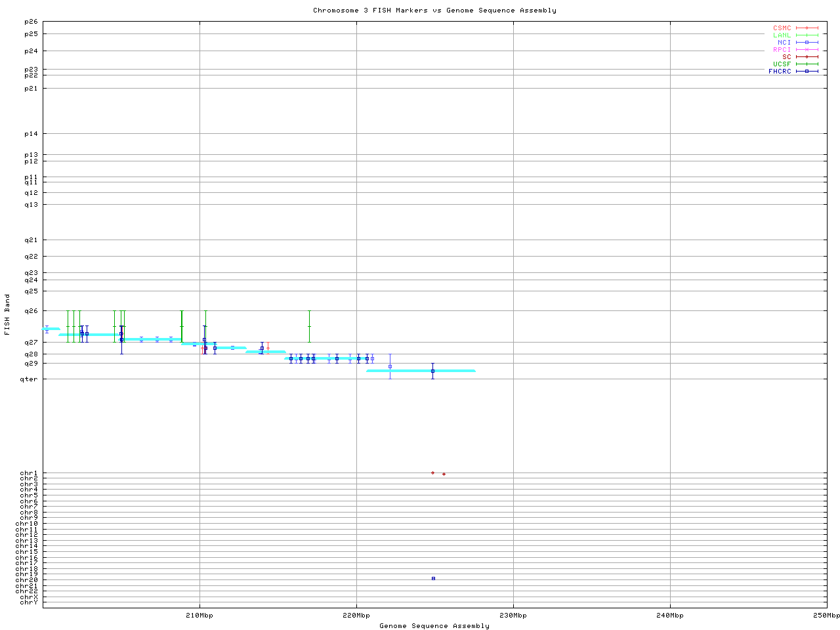Click the FISH Band y-axis title
This screenshot has height=630, width=840.
[8, 314]
